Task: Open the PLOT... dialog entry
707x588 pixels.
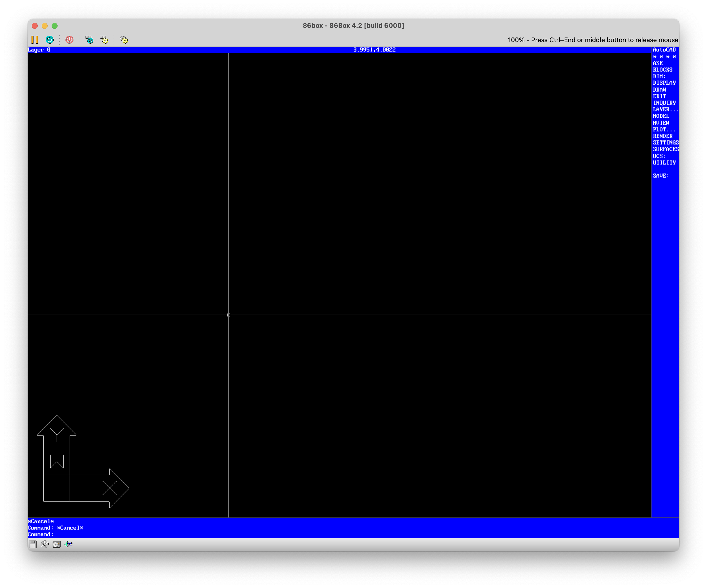Action: pos(664,129)
